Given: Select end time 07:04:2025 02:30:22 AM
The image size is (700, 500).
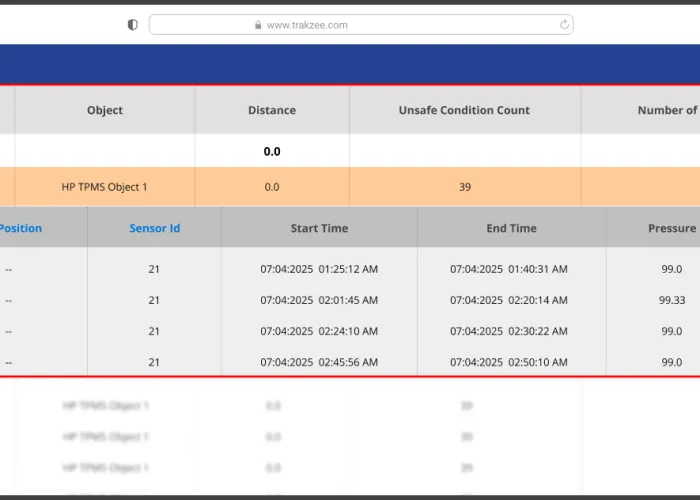Looking at the screenshot, I should [x=511, y=331].
